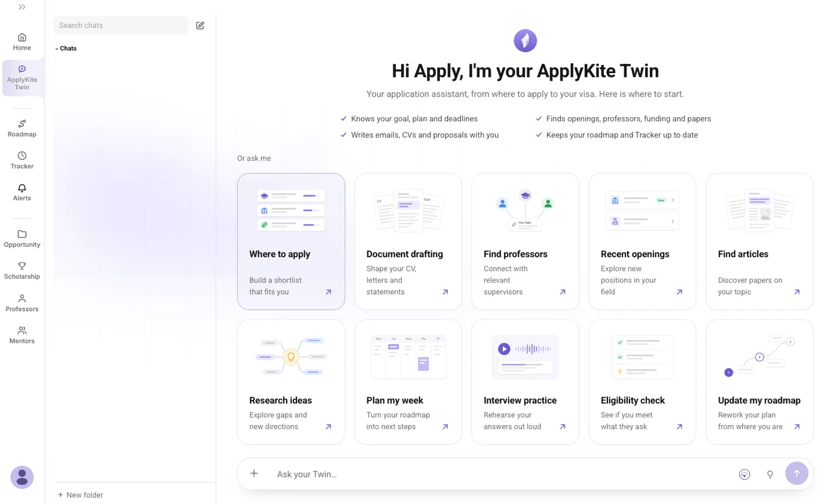Open the Research ideas card title
This screenshot has width=837, height=504.
point(280,401)
